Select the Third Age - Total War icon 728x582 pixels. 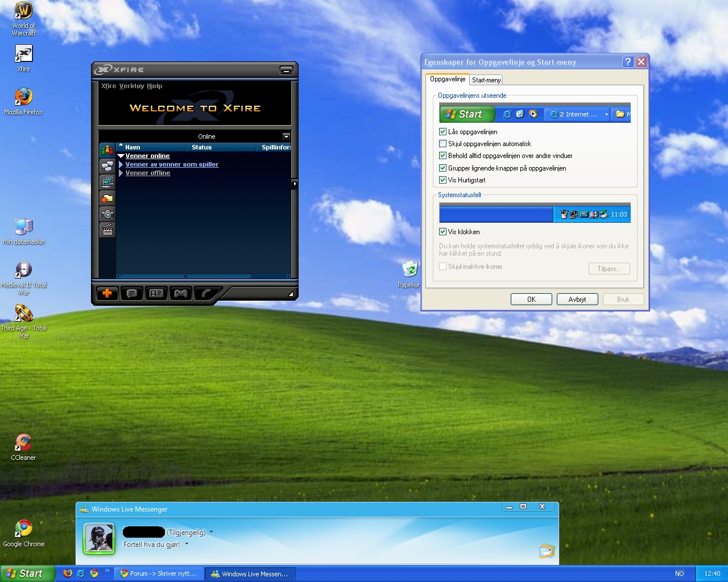coord(23,322)
